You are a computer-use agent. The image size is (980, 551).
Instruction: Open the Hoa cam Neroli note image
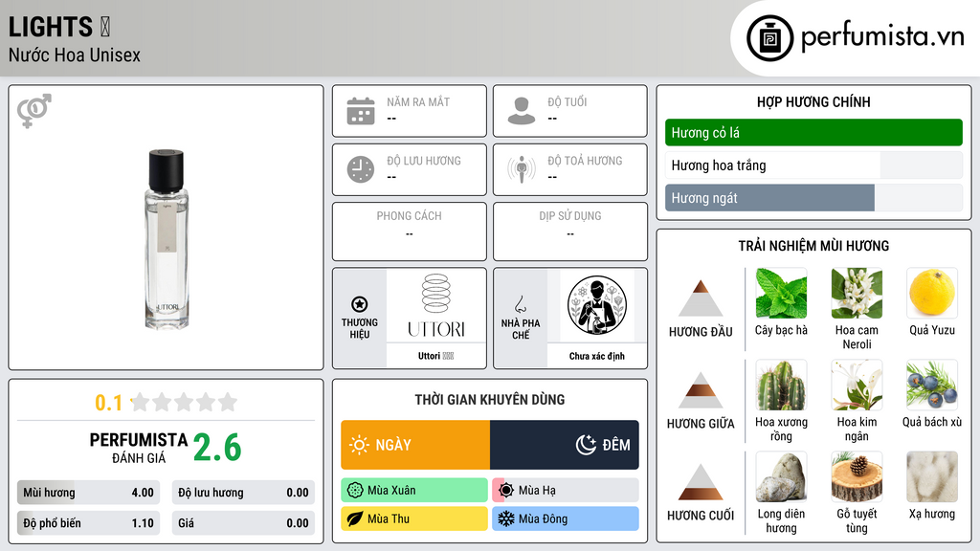coord(857,294)
